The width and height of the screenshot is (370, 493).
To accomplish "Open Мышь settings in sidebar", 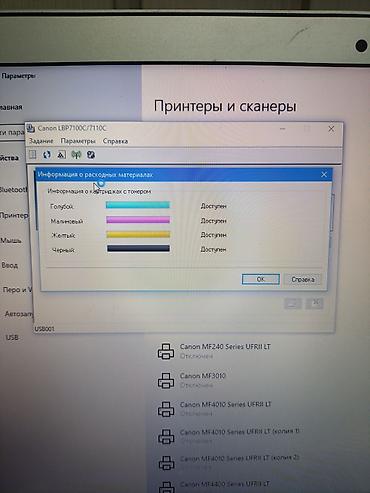I will (x=11, y=240).
